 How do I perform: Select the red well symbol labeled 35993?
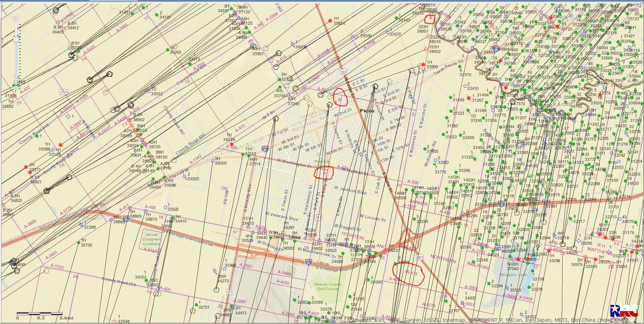(x=424, y=64)
